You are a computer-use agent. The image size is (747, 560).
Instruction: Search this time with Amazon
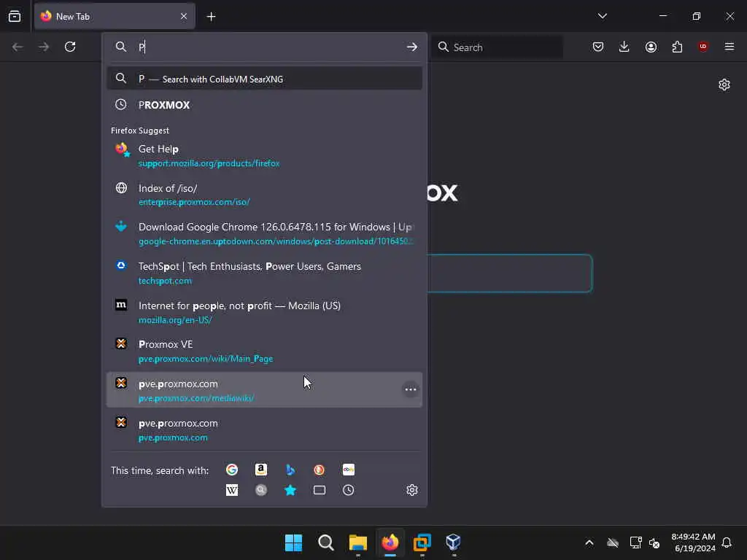(261, 470)
